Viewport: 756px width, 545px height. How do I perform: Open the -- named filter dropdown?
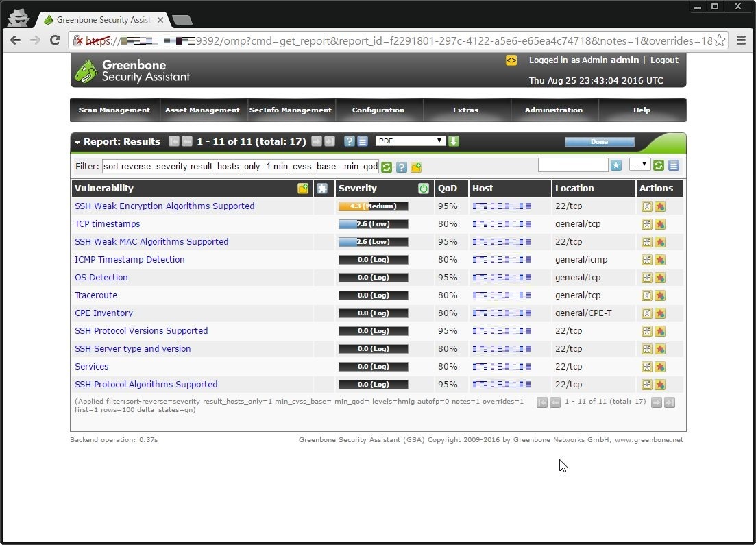[x=639, y=165]
